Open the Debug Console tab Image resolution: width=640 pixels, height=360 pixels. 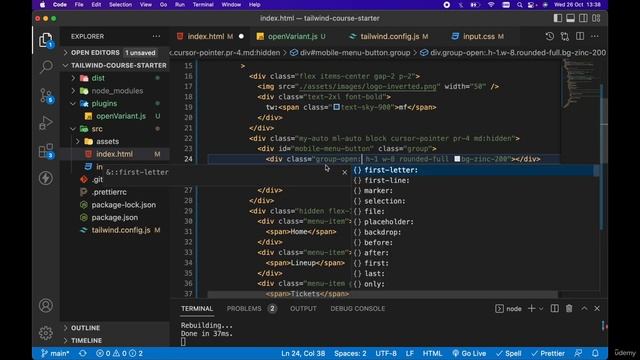(358, 309)
